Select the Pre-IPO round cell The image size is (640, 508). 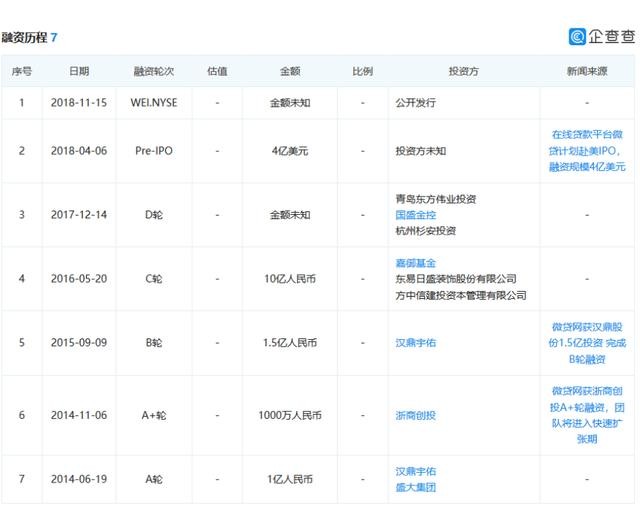tap(154, 151)
